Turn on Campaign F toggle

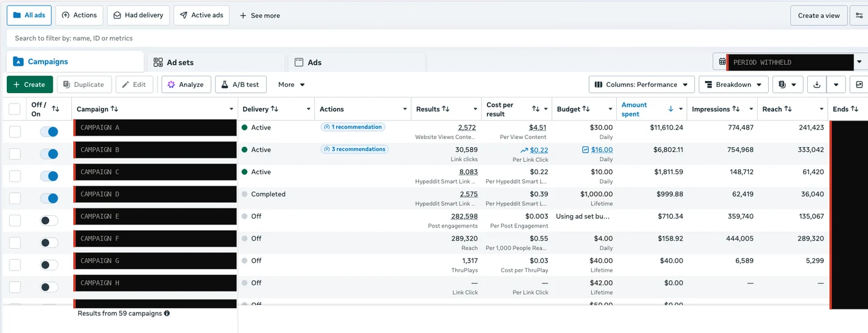[x=49, y=242]
